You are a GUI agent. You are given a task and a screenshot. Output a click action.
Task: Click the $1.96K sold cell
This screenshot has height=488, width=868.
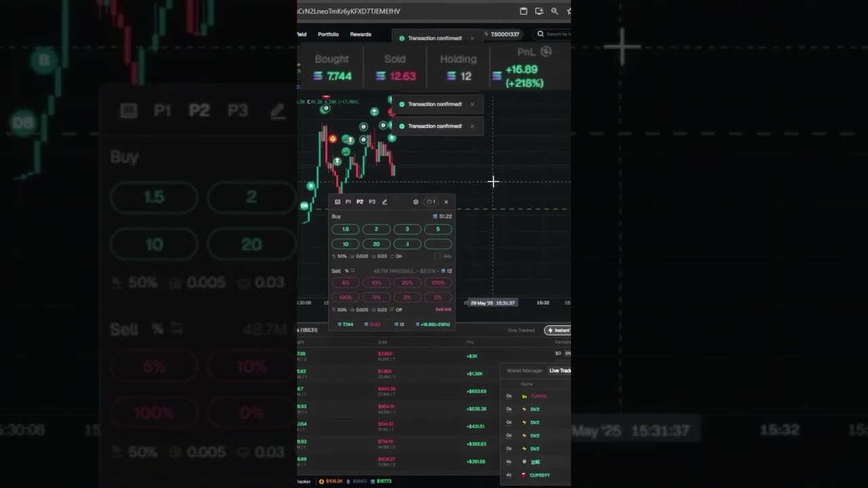tap(384, 371)
